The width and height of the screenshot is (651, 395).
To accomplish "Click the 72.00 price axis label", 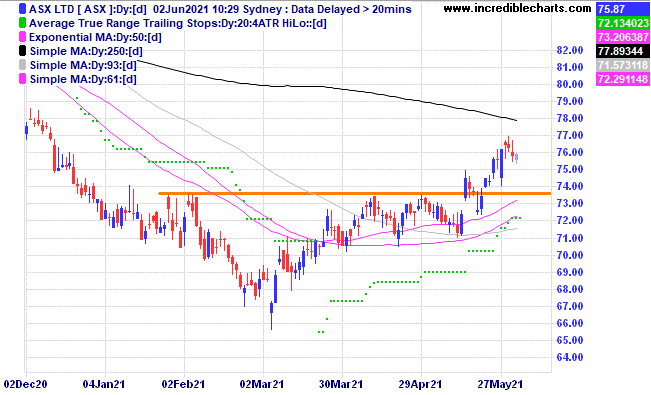I will [x=570, y=221].
